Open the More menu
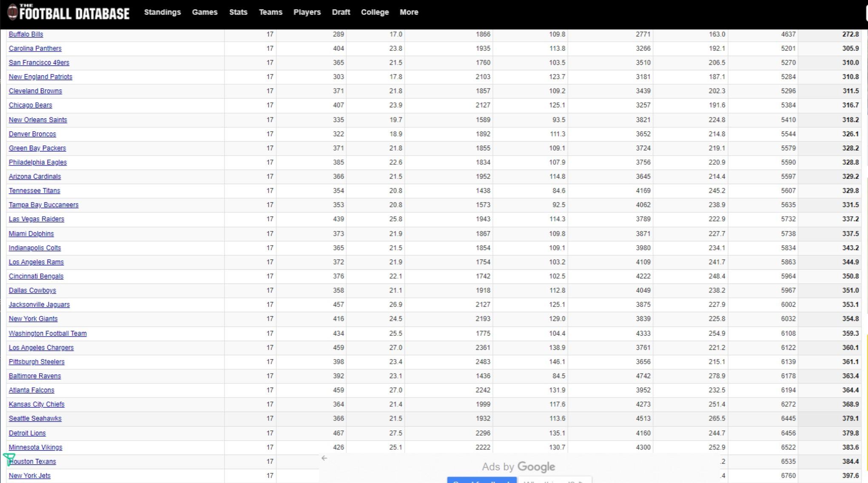Screen dimensions: 868x483 coord(409,12)
